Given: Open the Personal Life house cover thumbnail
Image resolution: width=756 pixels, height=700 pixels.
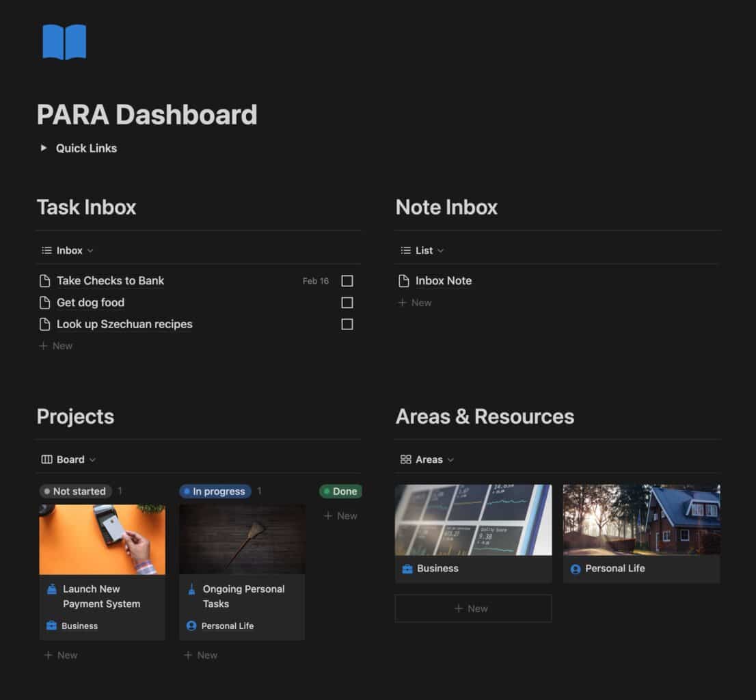Looking at the screenshot, I should 641,520.
